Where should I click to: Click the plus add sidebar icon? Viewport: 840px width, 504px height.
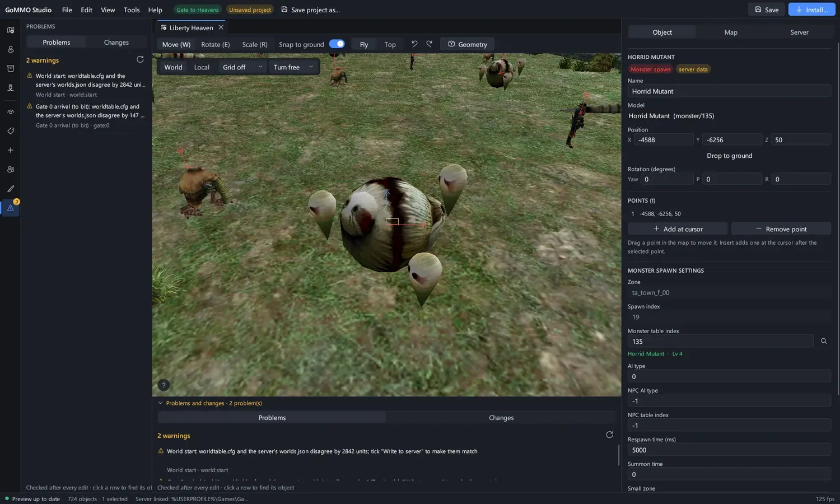(10, 150)
